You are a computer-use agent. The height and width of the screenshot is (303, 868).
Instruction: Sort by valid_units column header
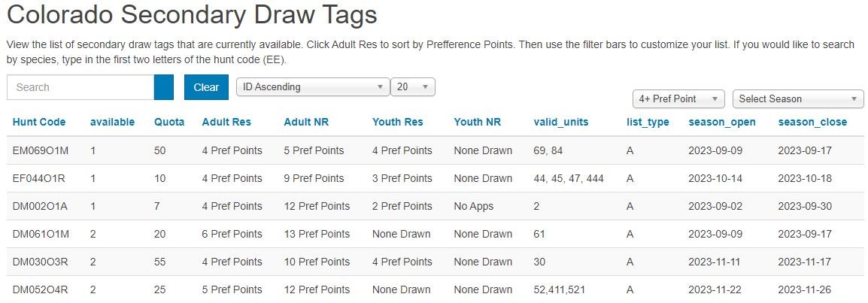(561, 123)
